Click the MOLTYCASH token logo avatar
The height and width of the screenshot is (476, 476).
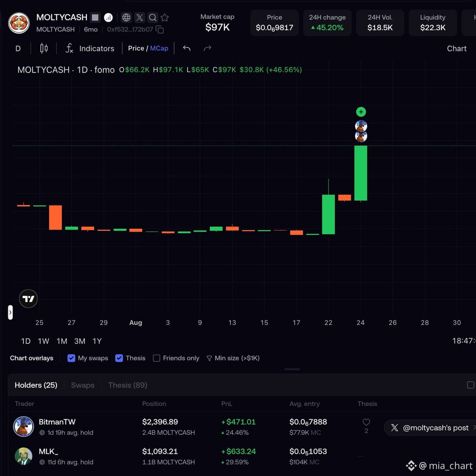pyautogui.click(x=19, y=23)
